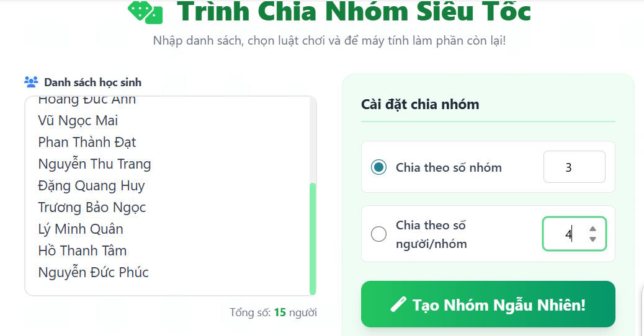The image size is (644, 336).
Task: Click "Hồ Thanh Tâm" in the list
Action: coord(83,250)
